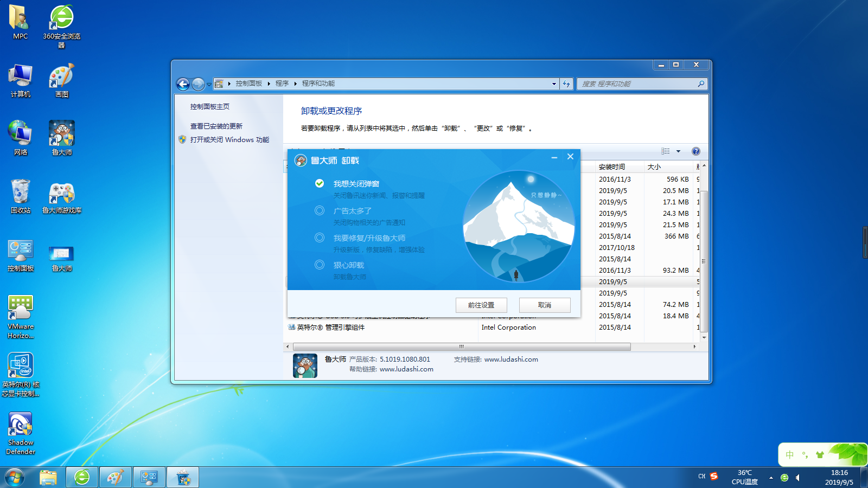The width and height of the screenshot is (868, 488).
Task: Open recent pages dropdown beside forward arrow
Action: click(209, 85)
